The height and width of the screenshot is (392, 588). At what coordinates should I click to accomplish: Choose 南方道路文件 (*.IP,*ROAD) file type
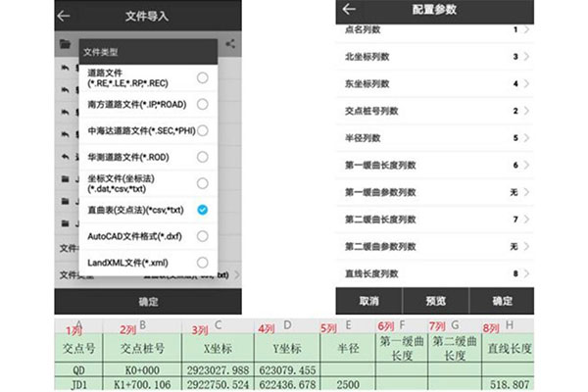(201, 104)
